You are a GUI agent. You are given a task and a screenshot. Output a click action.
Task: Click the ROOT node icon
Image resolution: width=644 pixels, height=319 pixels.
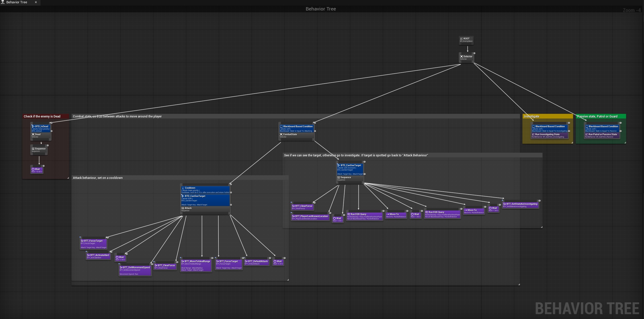click(461, 39)
